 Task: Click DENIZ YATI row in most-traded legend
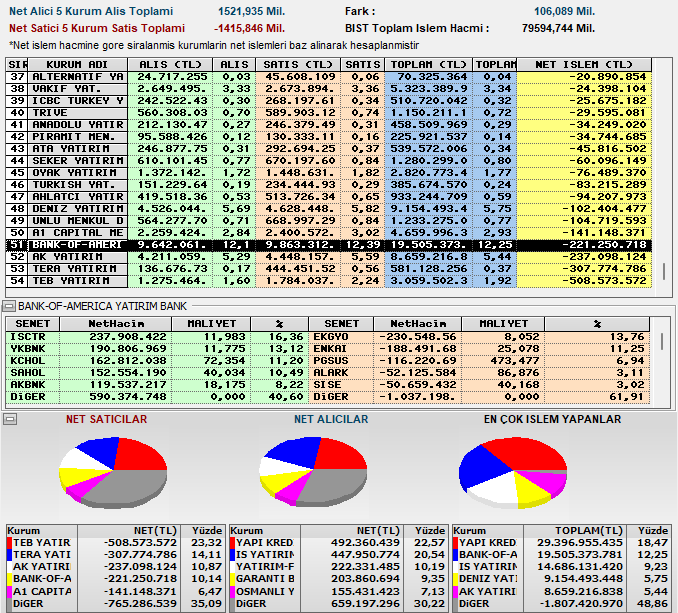tap(561, 579)
